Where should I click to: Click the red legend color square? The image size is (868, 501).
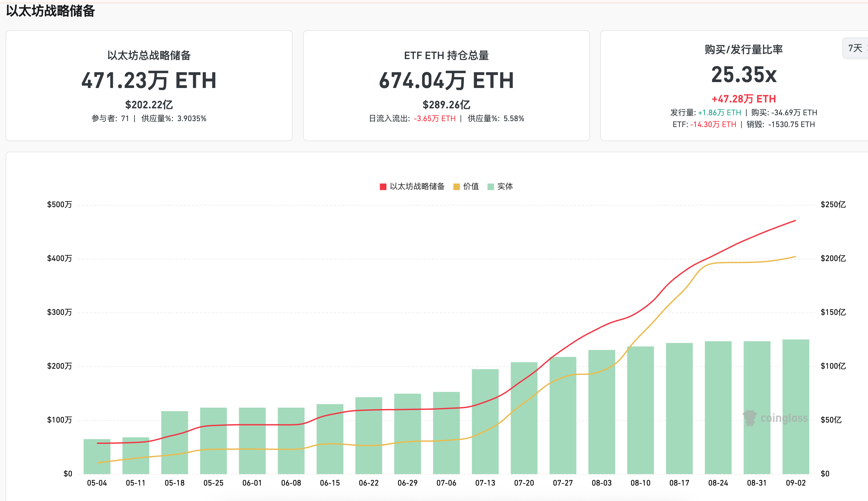point(383,187)
